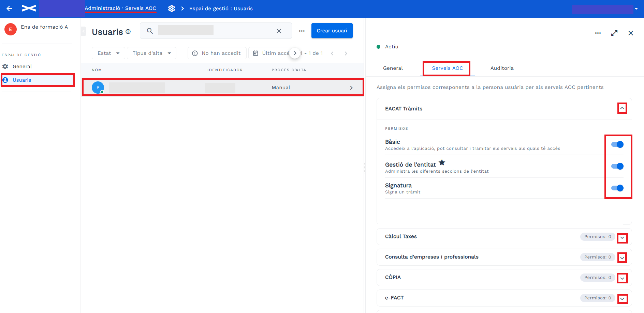Click the breadcrumb chevron separator after the gear
644x313 pixels.
pyautogui.click(x=182, y=9)
